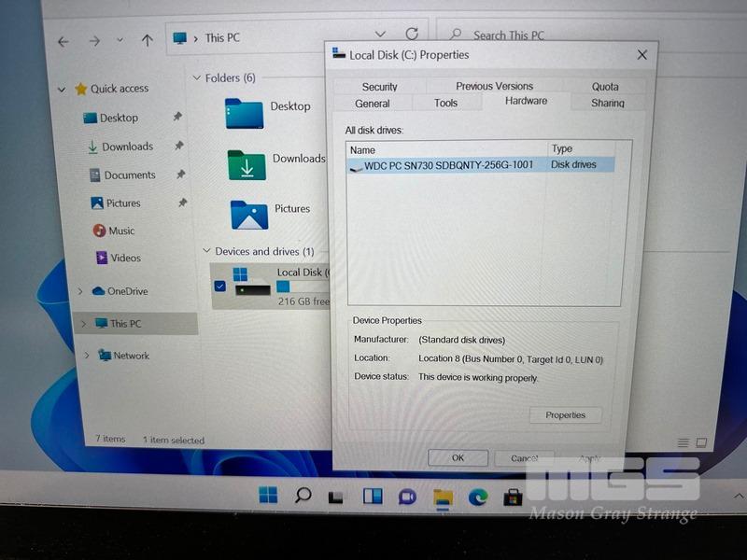Image resolution: width=747 pixels, height=560 pixels.
Task: Collapse the Folders (6) section
Action: (x=197, y=78)
